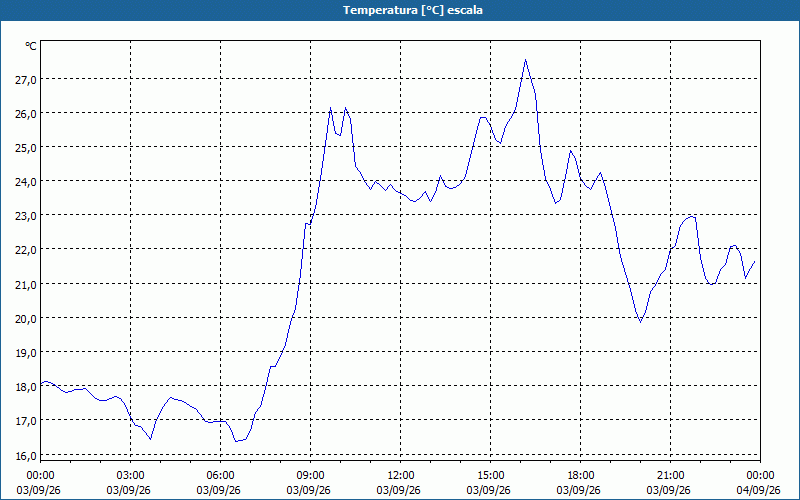
Task: Click the 23,0 temperature axis label
Action: coord(26,216)
